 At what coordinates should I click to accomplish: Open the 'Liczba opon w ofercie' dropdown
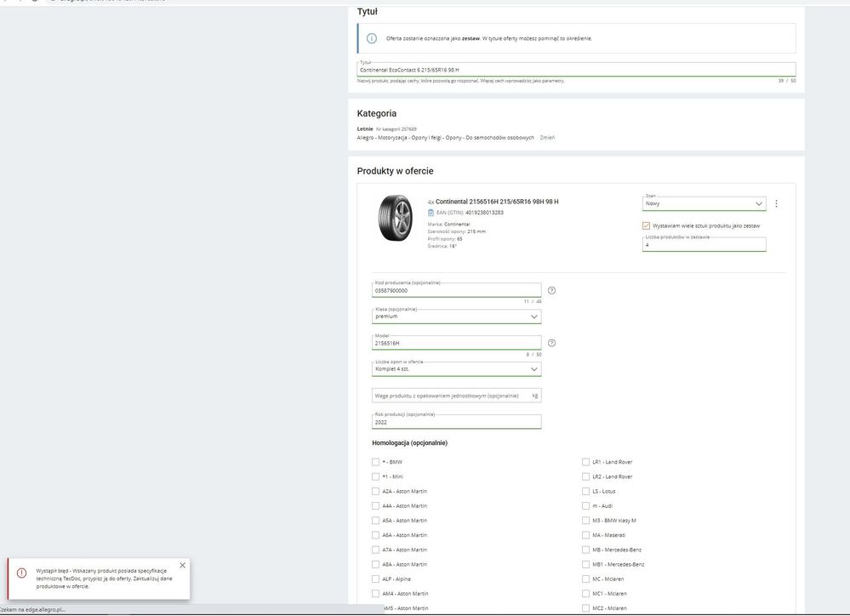(456, 369)
